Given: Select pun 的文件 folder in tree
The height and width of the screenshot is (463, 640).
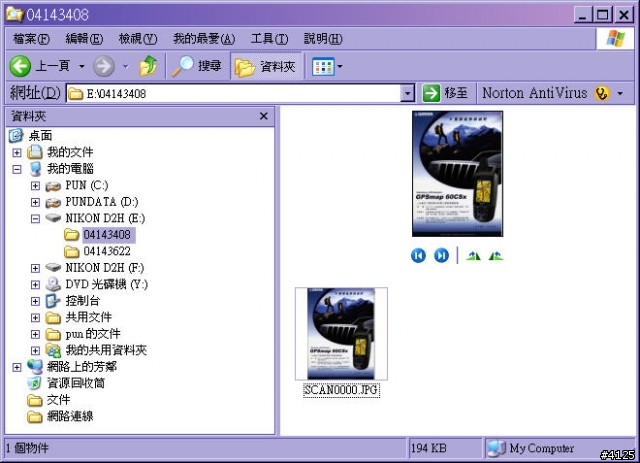Looking at the screenshot, I should tap(93, 334).
